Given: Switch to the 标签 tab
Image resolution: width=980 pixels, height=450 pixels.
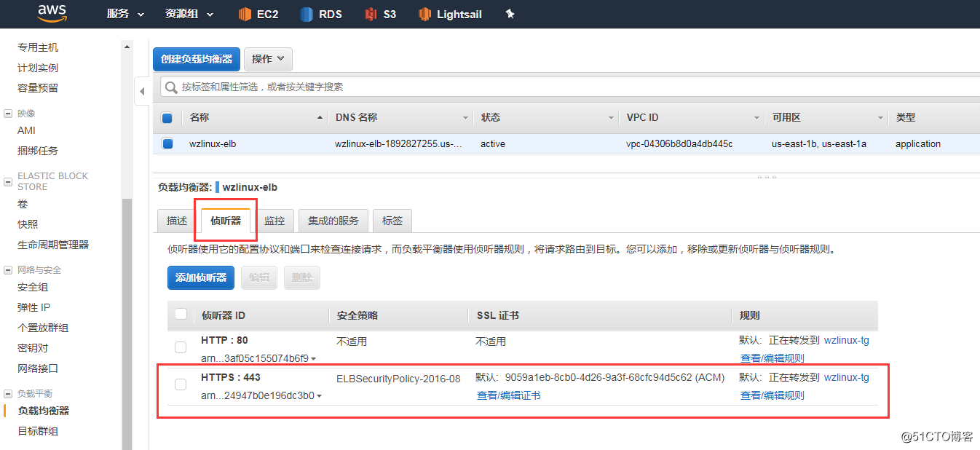Looking at the screenshot, I should [x=392, y=221].
